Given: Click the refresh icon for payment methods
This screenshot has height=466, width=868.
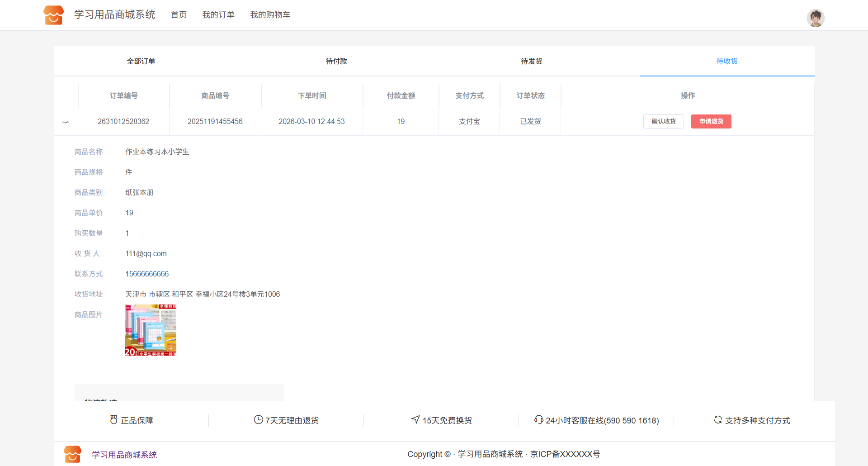Looking at the screenshot, I should tap(718, 420).
